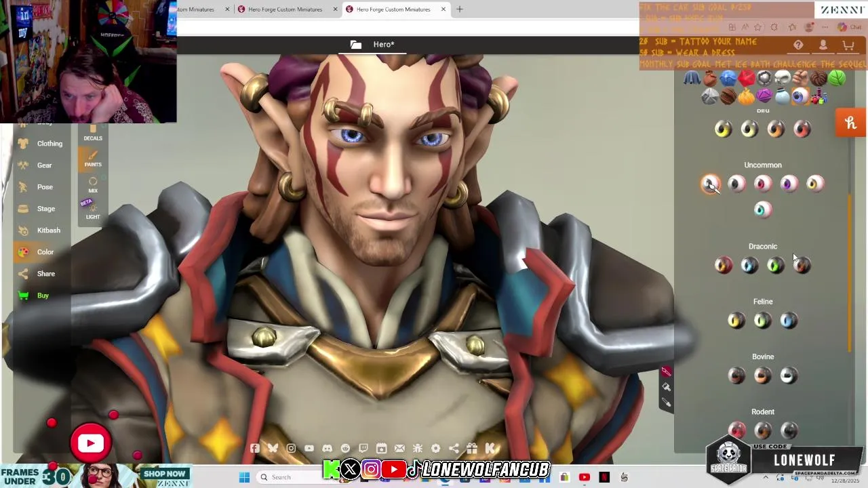Choose the red Rodent eye swatch
The width and height of the screenshot is (868, 488).
[x=737, y=430]
